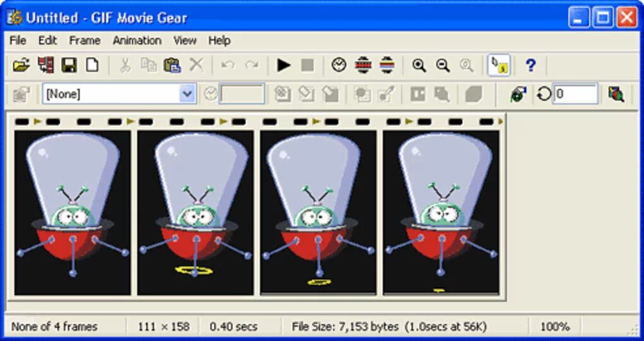The height and width of the screenshot is (341, 644).
Task: Click the grayed solid gray shape icon
Action: click(474, 94)
